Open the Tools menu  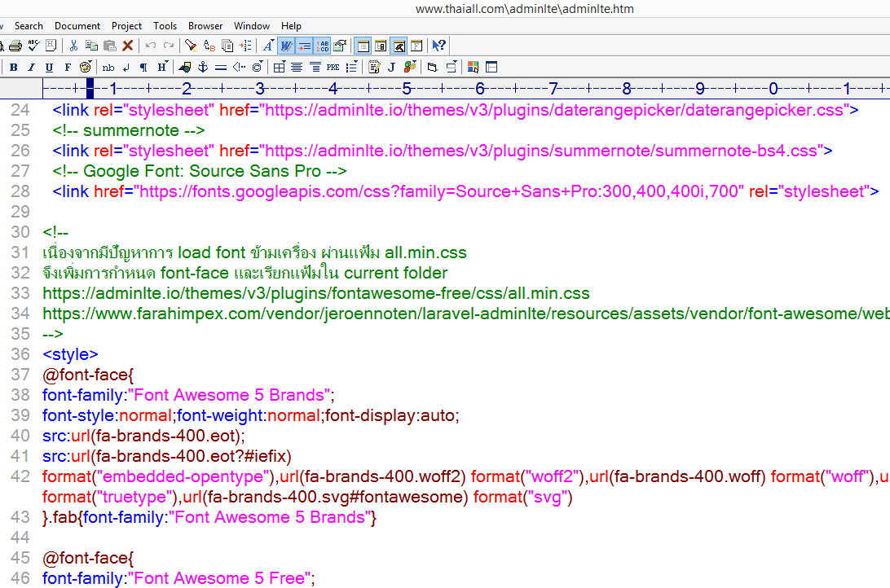coord(165,26)
